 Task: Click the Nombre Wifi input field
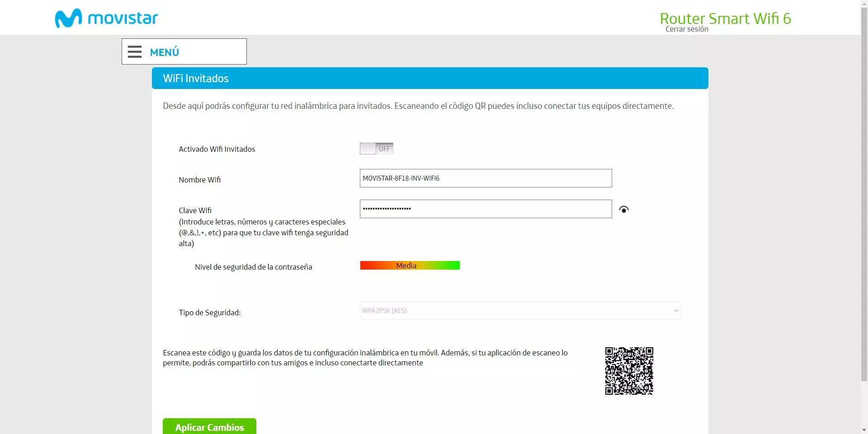(x=486, y=178)
